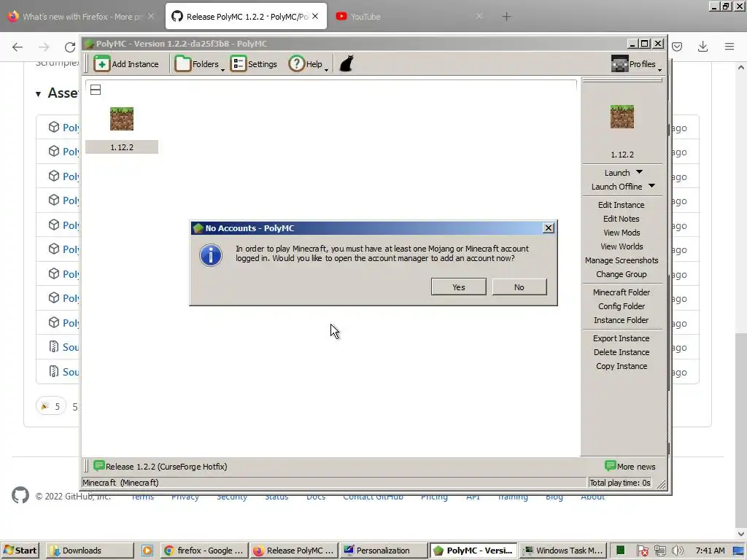Click Yes in No Accounts dialog
Screen dimensions: 747x560
[x=458, y=287]
